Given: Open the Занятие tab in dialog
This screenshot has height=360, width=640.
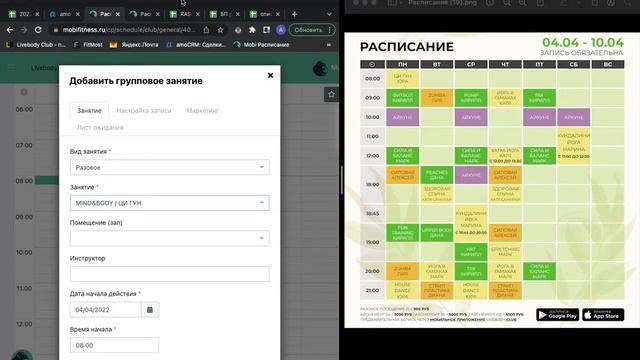Looking at the screenshot, I should [89, 111].
